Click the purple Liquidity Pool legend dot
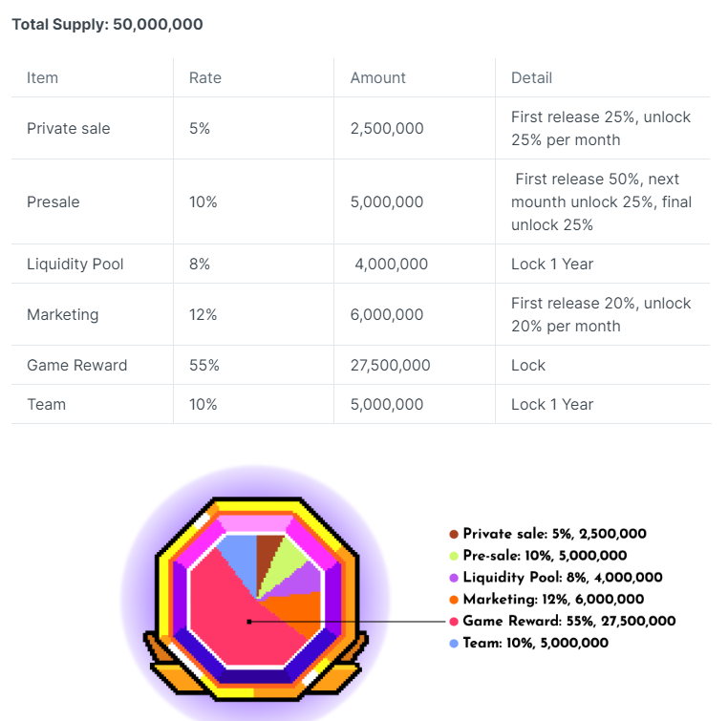The height and width of the screenshot is (721, 728). (454, 578)
